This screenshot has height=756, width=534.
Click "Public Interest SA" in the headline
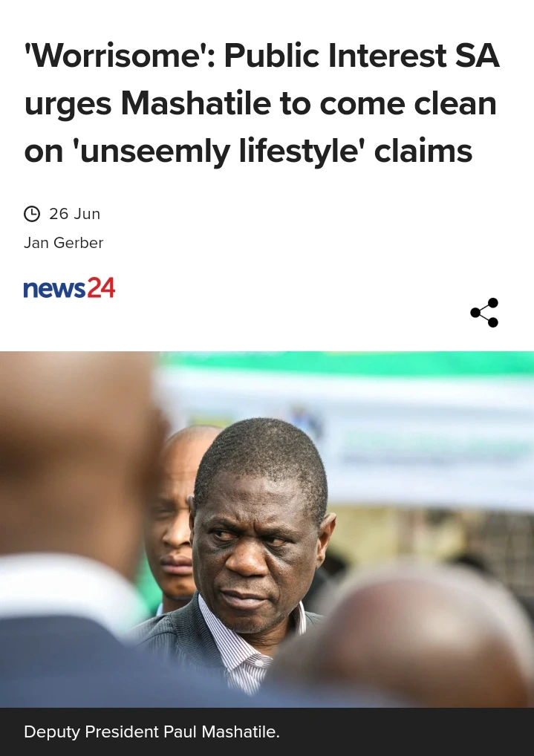click(362, 56)
